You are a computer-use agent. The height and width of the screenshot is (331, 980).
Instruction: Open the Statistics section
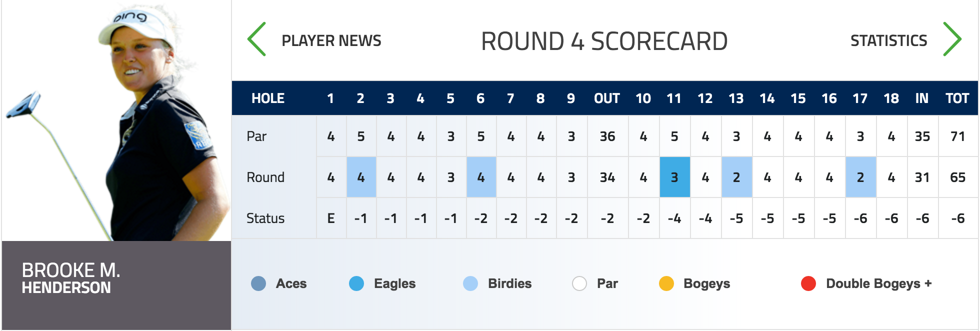coord(889,40)
